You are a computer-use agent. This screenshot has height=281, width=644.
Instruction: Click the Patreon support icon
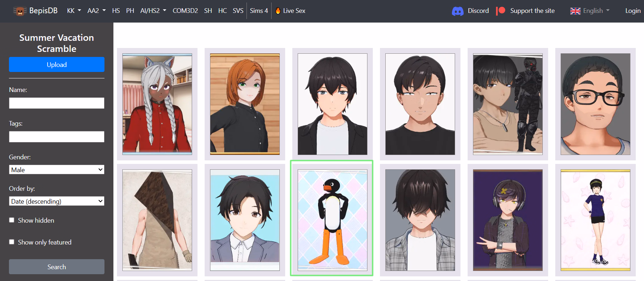[501, 11]
